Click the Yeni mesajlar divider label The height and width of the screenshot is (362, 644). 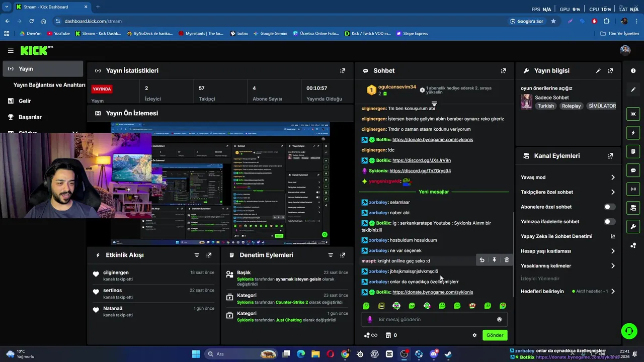coord(434,192)
